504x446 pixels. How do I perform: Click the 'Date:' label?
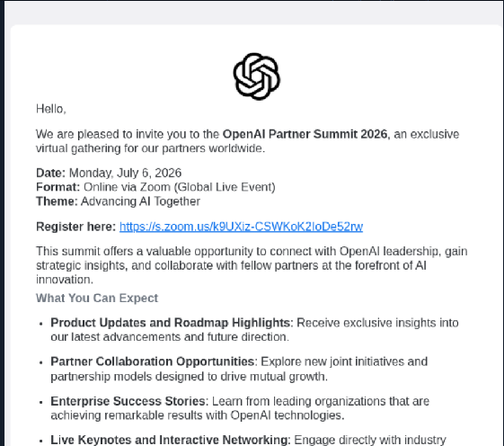click(51, 173)
